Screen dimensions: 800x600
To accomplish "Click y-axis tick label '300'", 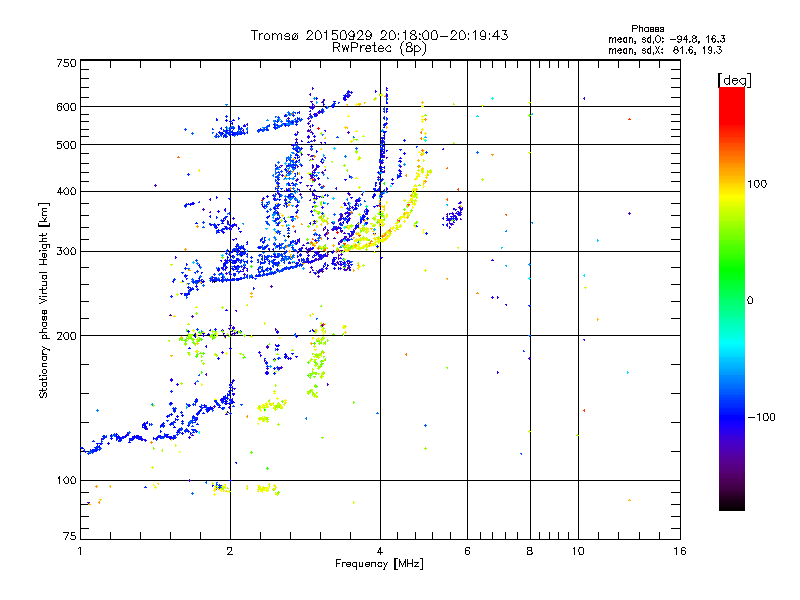I will pos(66,252).
